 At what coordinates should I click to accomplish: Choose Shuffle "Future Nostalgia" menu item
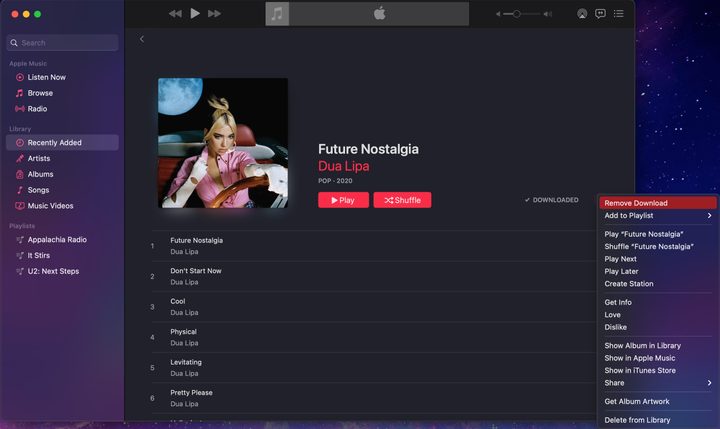(658, 247)
